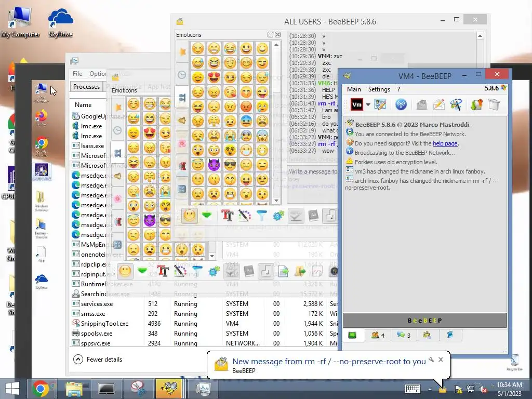Click the dictionary book icon in chat toolbar
532x399 pixels.
pos(313,216)
